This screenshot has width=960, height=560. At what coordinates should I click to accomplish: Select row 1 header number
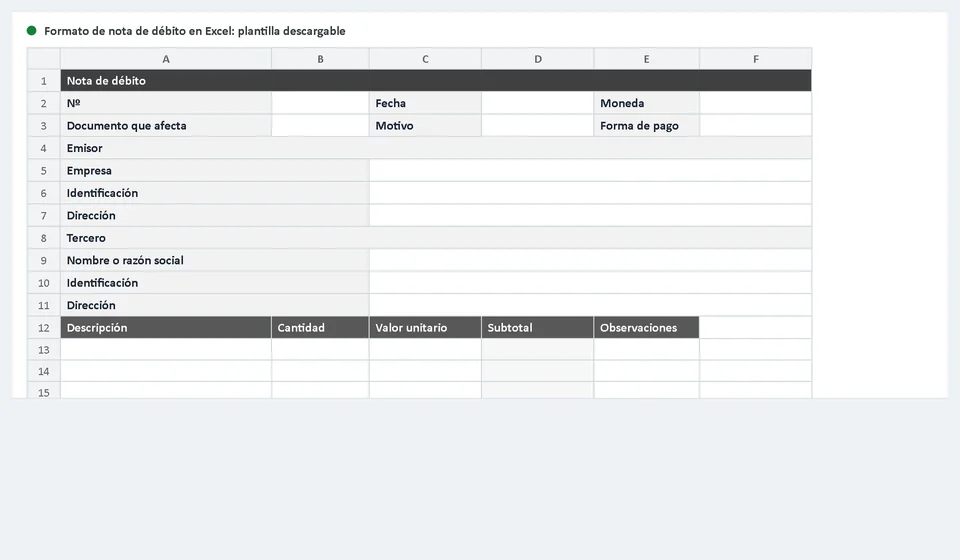43,81
